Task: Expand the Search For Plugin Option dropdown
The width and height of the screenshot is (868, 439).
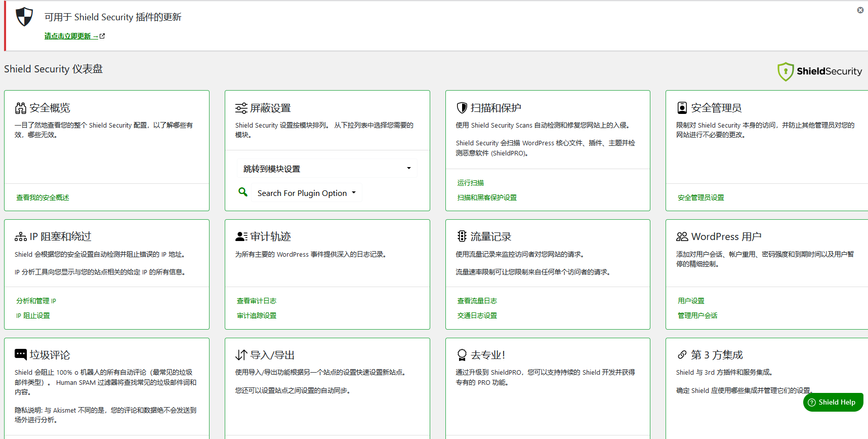Action: click(307, 193)
